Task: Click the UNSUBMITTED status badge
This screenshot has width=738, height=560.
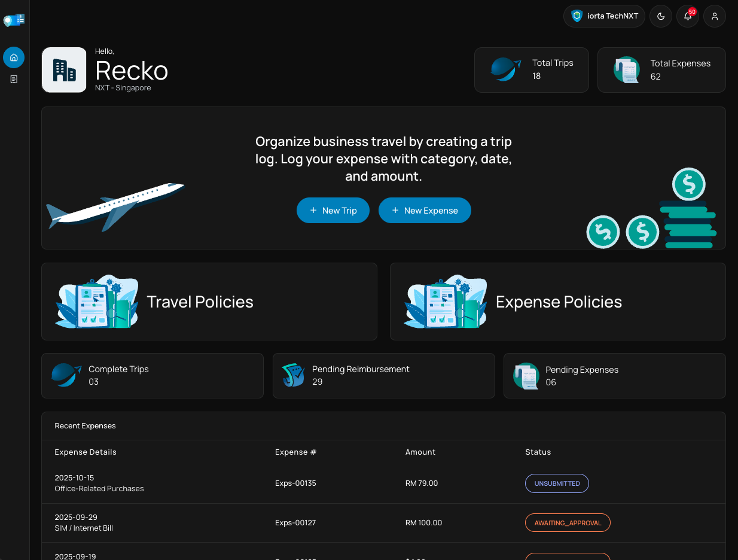Action: click(557, 483)
